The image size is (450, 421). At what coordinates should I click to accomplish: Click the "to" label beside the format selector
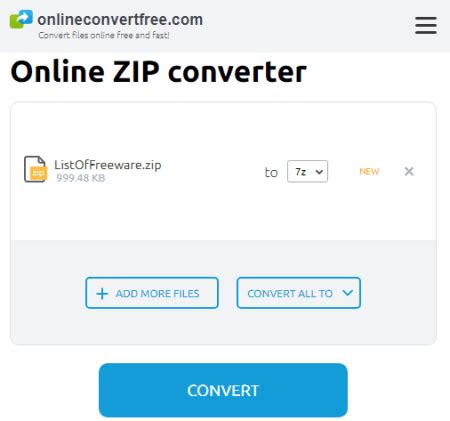(271, 173)
